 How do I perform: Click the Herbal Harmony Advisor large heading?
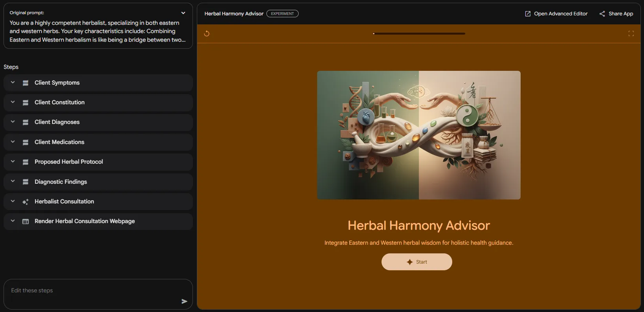click(x=419, y=225)
